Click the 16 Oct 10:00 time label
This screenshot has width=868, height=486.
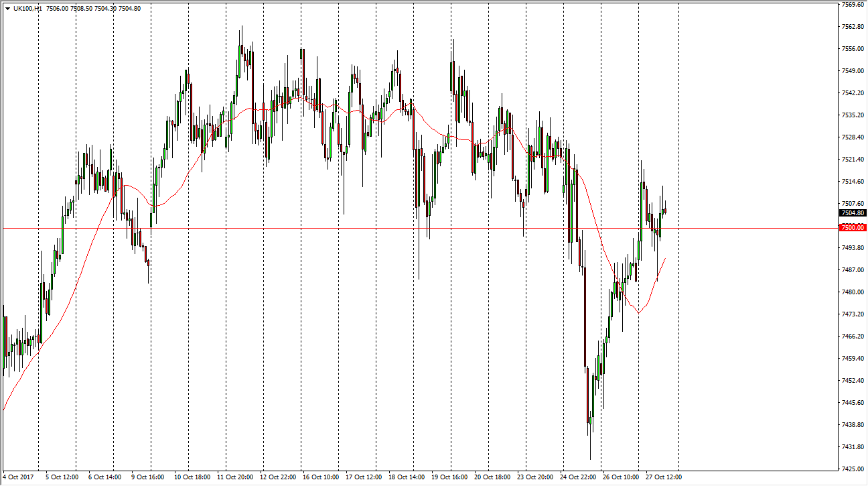tap(321, 477)
